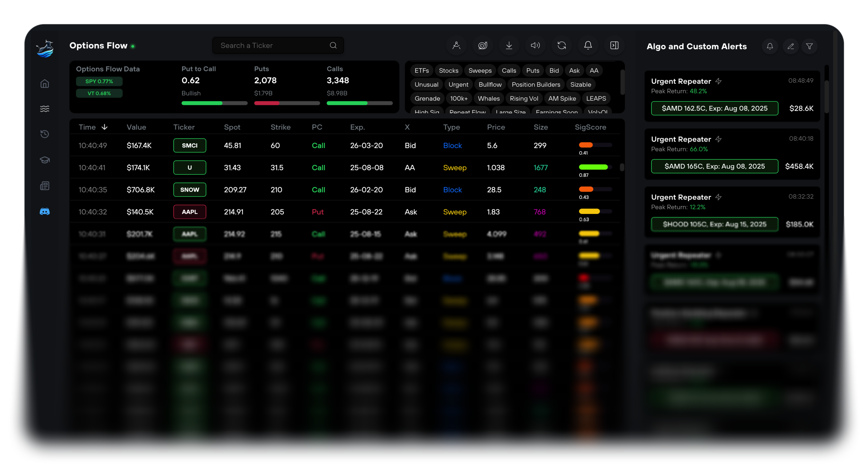868x469 pixels.
Task: Open the SNOW ticker badge
Action: pos(189,190)
